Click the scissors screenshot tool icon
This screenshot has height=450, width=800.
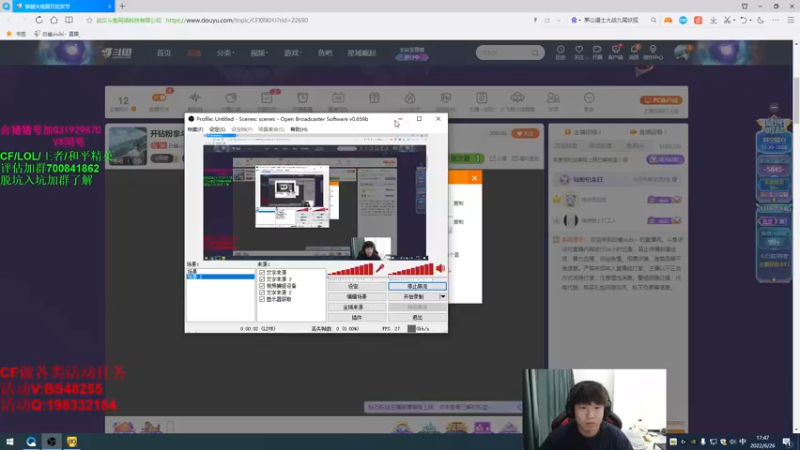[x=727, y=20]
